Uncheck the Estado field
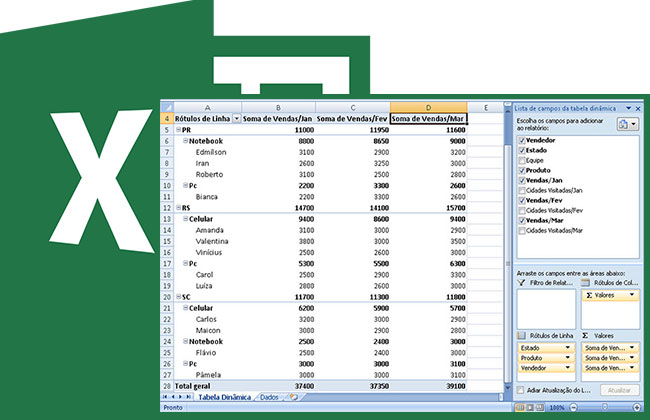The image size is (650, 420). tap(522, 151)
